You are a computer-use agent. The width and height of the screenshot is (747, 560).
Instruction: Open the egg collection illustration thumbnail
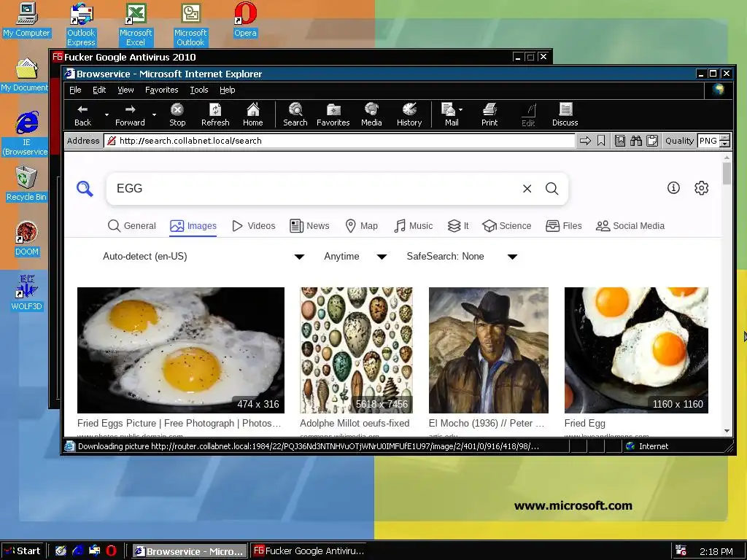(356, 350)
